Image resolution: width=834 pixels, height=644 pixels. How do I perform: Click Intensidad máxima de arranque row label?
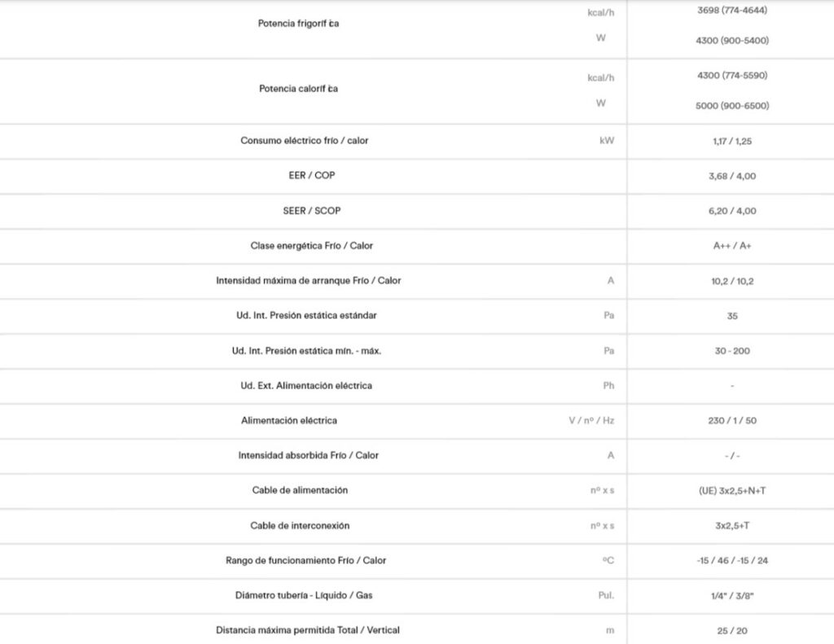309,280
